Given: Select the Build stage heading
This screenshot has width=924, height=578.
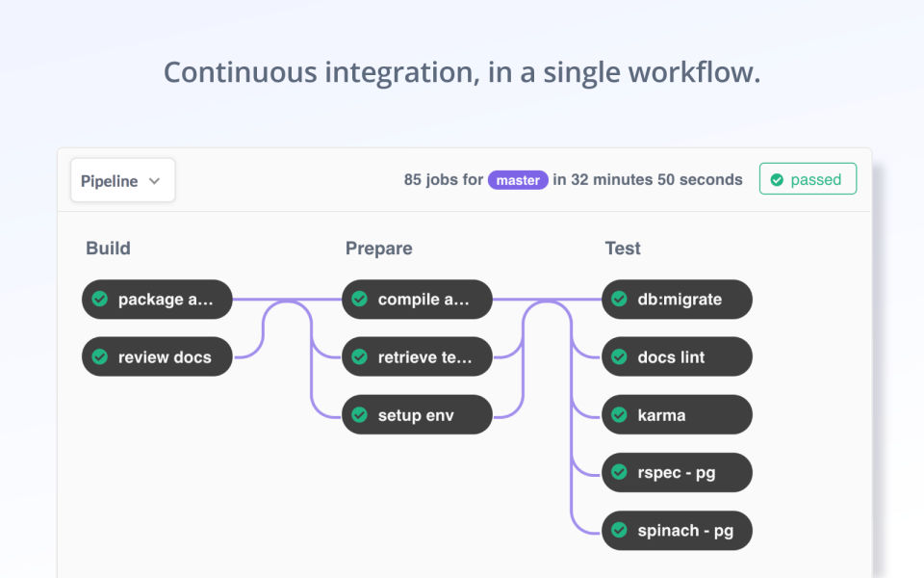Looking at the screenshot, I should (x=108, y=249).
